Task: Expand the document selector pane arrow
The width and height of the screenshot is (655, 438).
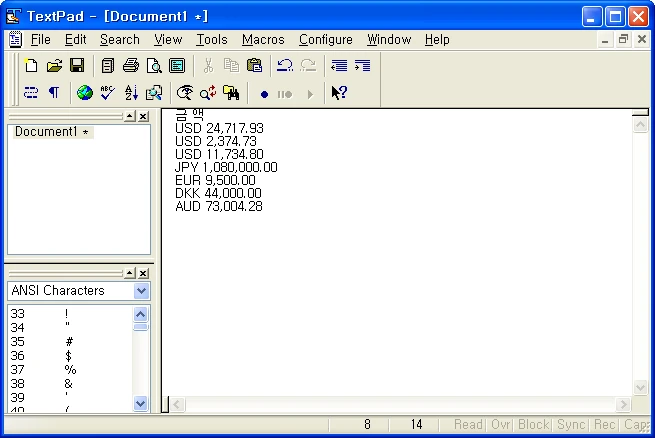Action: 130,116
